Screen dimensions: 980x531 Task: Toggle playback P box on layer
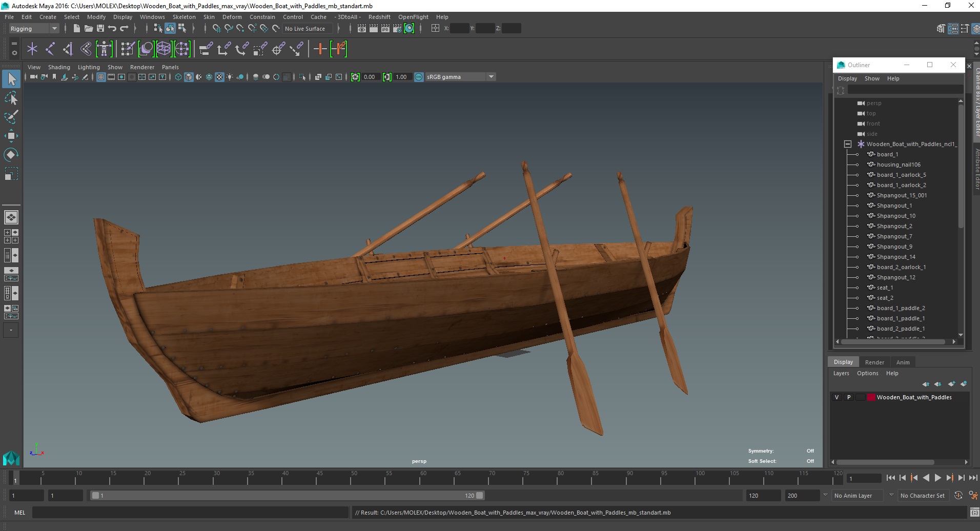coord(849,397)
